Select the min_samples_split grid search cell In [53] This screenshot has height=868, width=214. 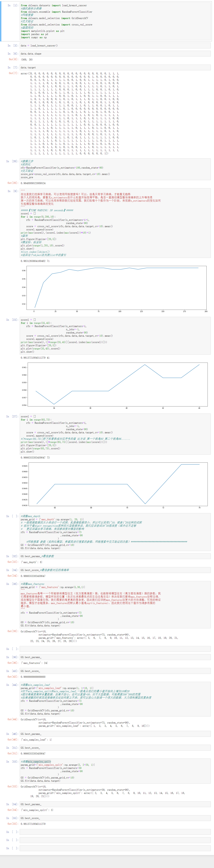[x=115, y=771]
